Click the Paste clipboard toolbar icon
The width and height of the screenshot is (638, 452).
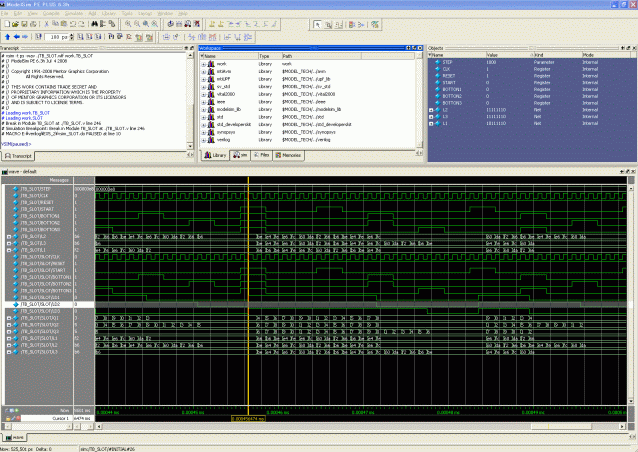(64, 24)
